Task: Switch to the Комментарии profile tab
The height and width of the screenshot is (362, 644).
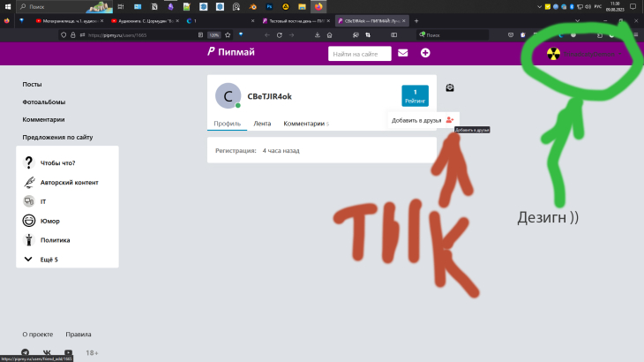Action: tap(304, 124)
